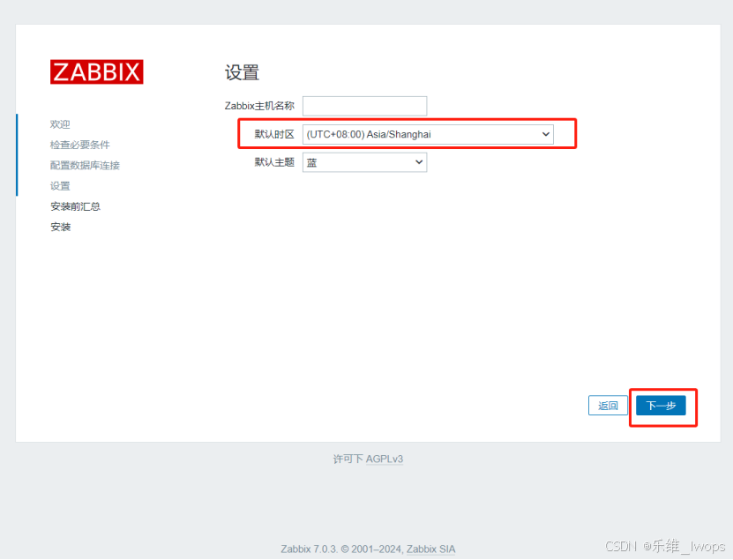Image resolution: width=733 pixels, height=560 pixels.
Task: Select the 安装 step in sidebar
Action: click(60, 228)
